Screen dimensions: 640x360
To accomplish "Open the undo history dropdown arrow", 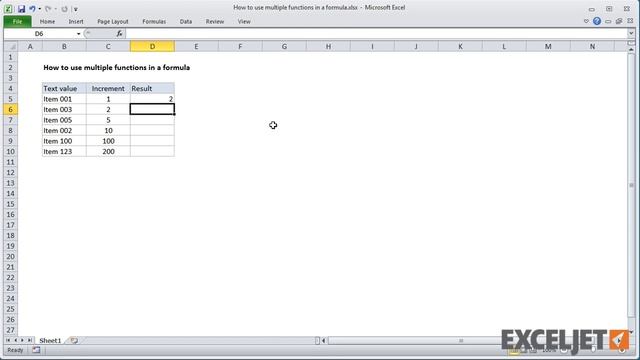I will click(40, 9).
